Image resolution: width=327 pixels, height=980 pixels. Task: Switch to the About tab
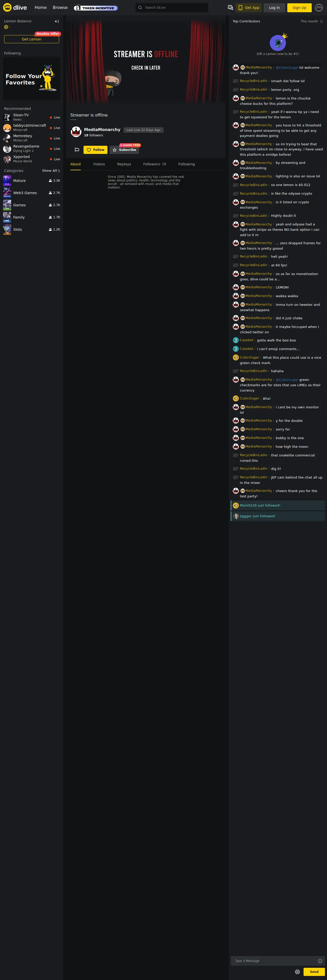75,164
